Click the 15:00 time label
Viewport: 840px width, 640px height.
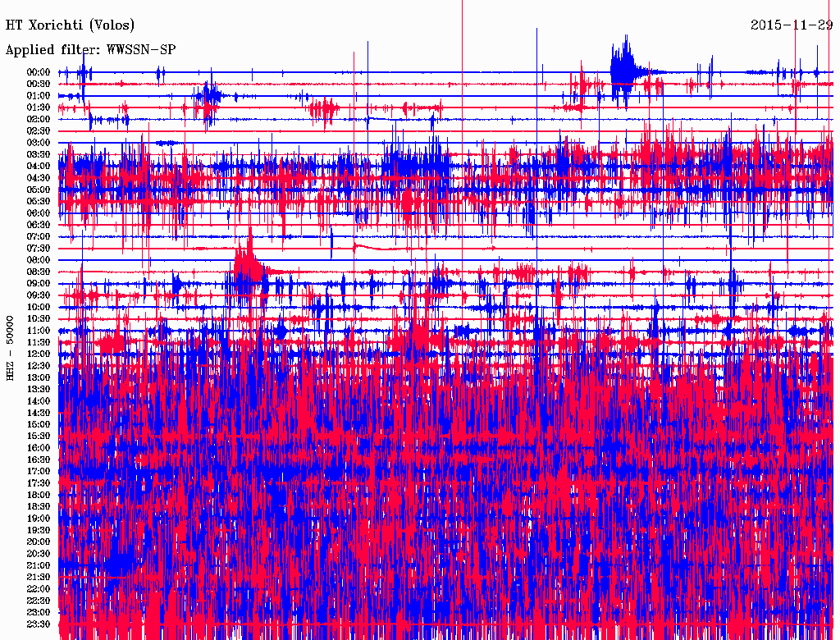click(x=39, y=424)
